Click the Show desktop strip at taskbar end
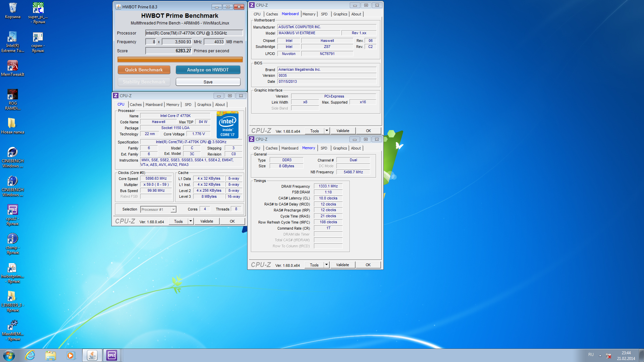This screenshot has height=362, width=644. (x=641, y=355)
